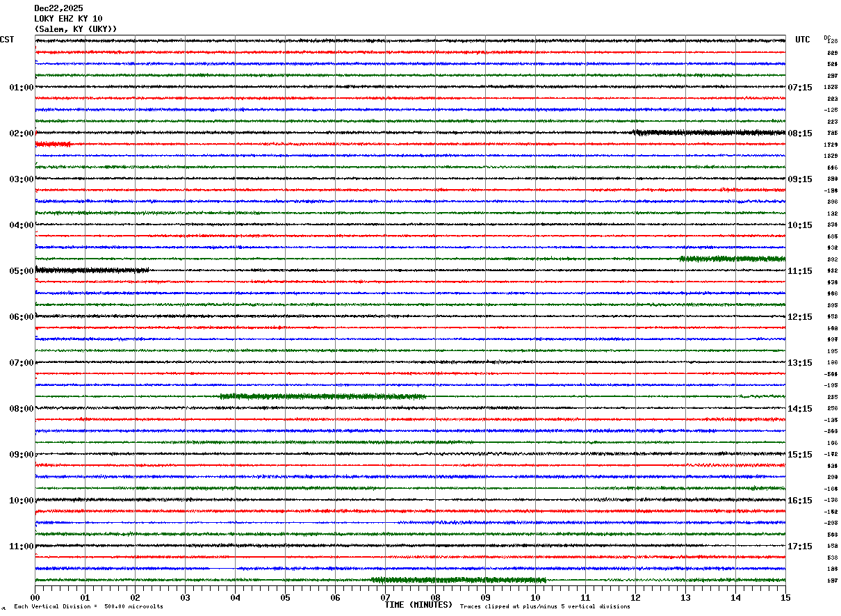Select the 02:00 CST time marker
Viewport: 841px width, 616px height.
tap(22, 133)
